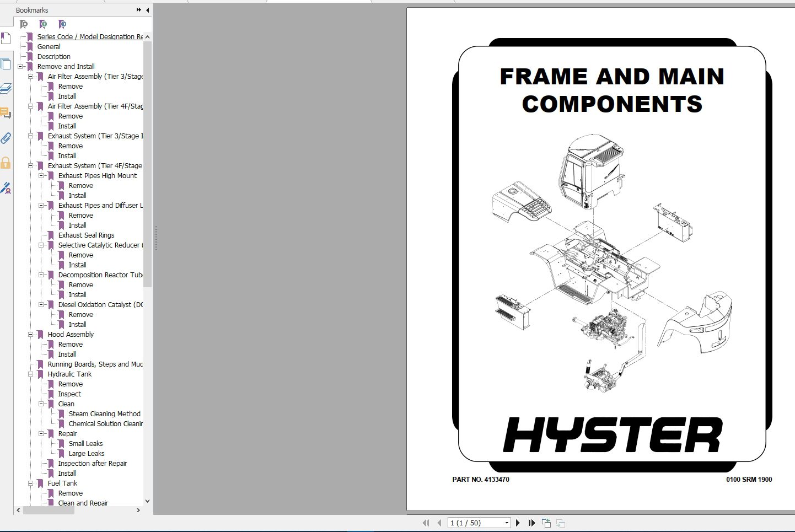Click the bookmark icon with blue arrow

pos(62,24)
